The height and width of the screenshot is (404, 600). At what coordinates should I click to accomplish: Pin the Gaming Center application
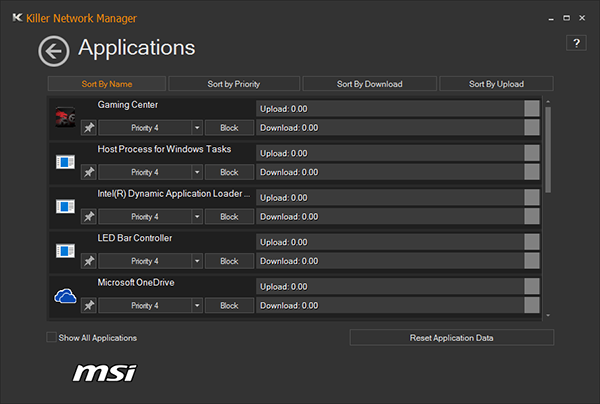tap(89, 127)
